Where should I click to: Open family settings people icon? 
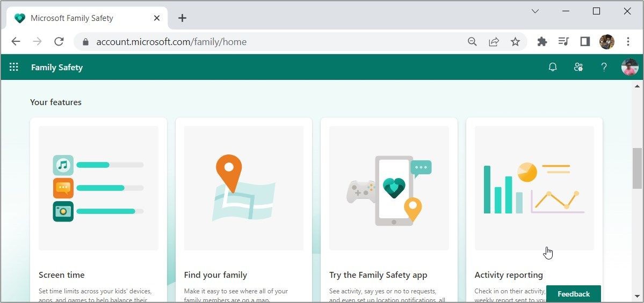click(578, 67)
